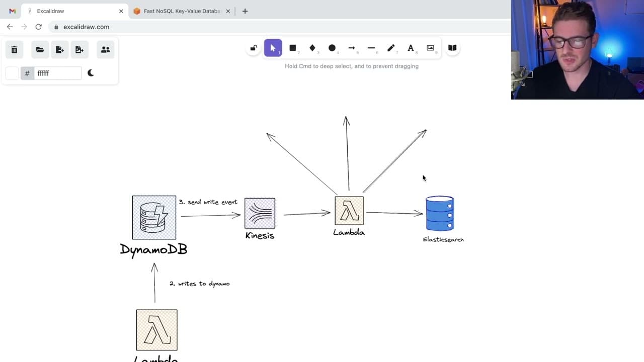Image resolution: width=644 pixels, height=362 pixels.
Task: Select the Lambda icon beside Kinesis
Action: coord(349,211)
